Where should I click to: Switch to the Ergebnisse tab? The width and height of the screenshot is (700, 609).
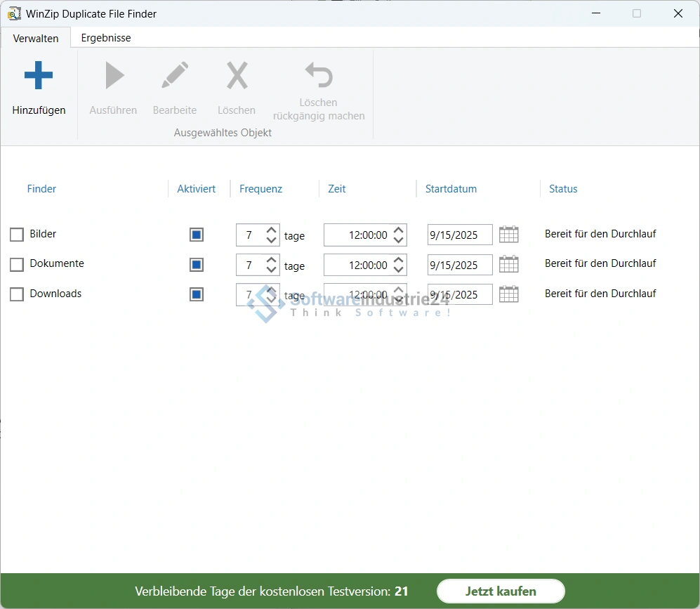(x=106, y=38)
